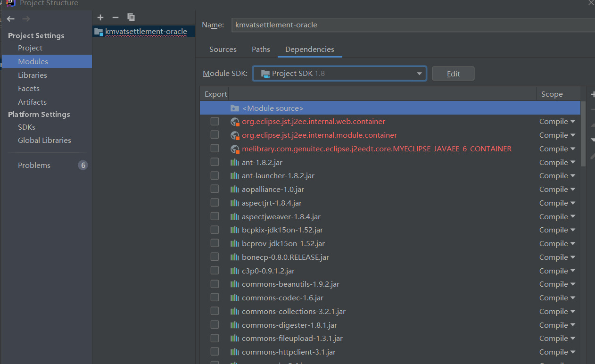Viewport: 595px width, 364px height.
Task: Click the library icon of bonecp-0.8.0.RELEASE.jar
Action: click(235, 257)
